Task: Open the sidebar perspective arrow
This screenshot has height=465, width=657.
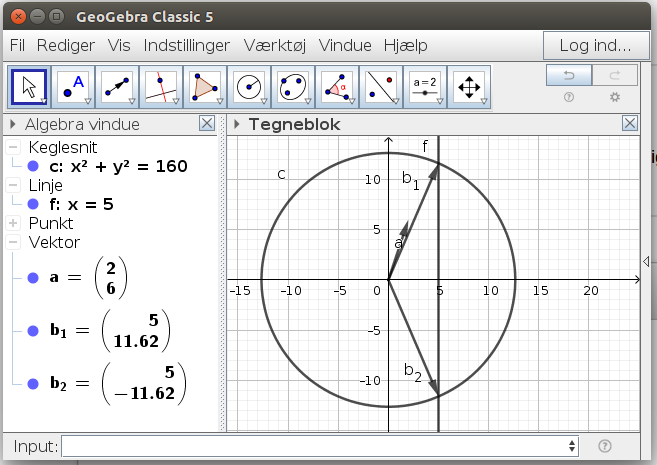Action: tap(646, 262)
